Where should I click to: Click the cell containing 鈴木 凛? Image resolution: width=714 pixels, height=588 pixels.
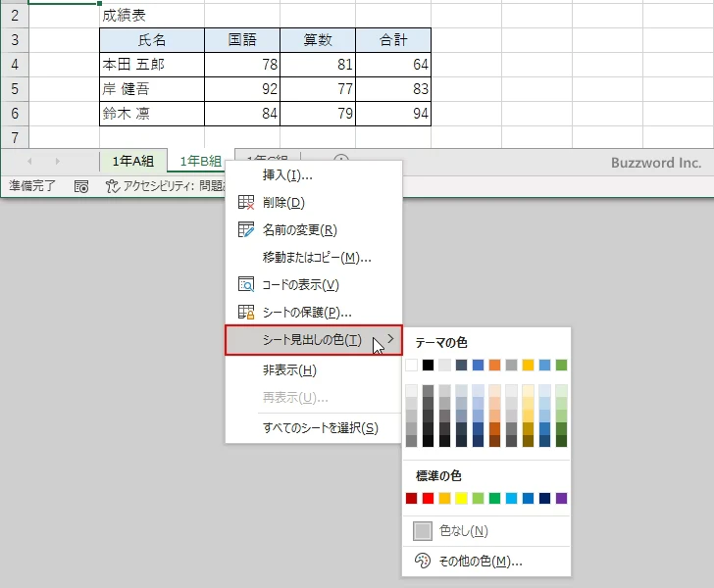tap(152, 114)
